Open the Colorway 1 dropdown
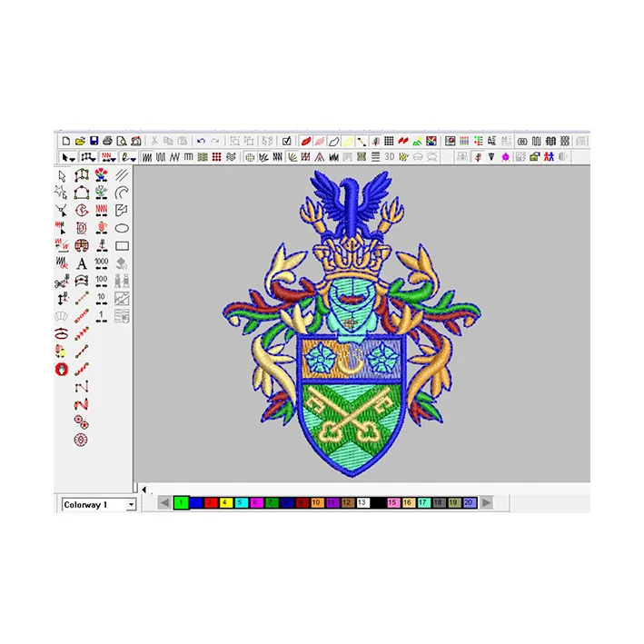The height and width of the screenshot is (644, 644). (x=131, y=504)
